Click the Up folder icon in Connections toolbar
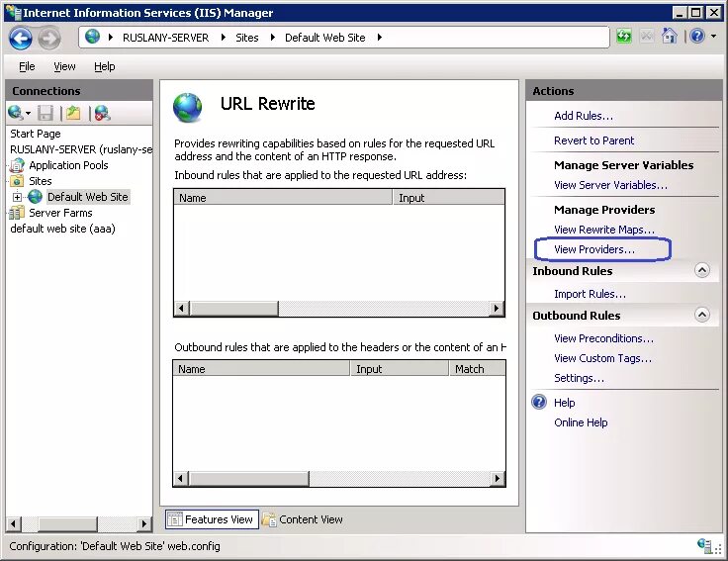The width and height of the screenshot is (728, 561). coord(73,113)
